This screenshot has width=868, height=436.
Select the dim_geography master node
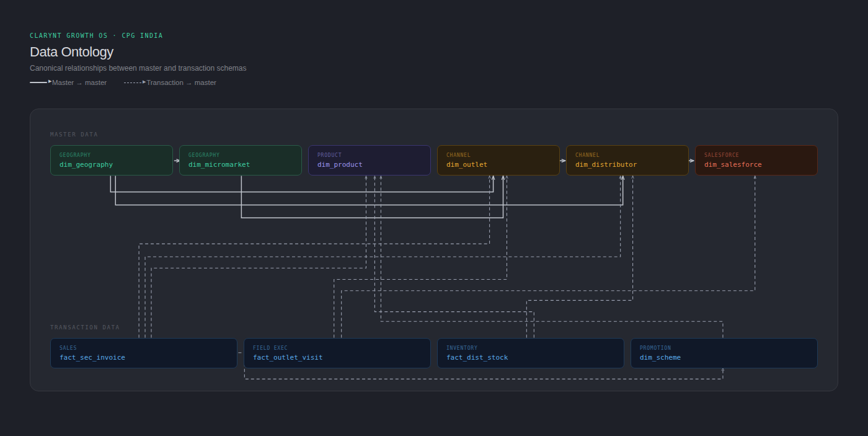[x=112, y=160]
